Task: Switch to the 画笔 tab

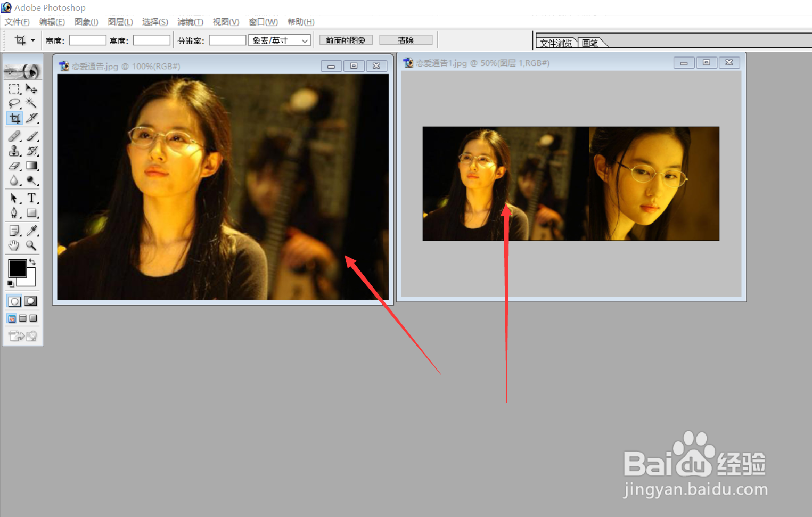Action: coord(590,43)
